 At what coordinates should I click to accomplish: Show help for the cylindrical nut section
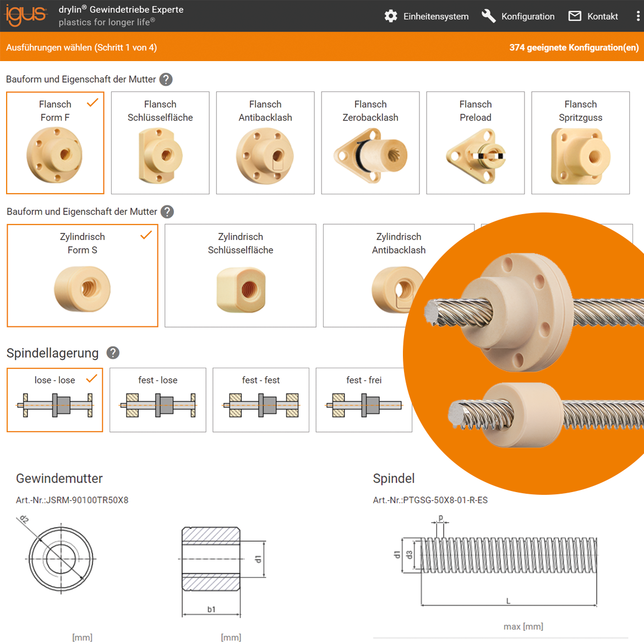coord(167,212)
